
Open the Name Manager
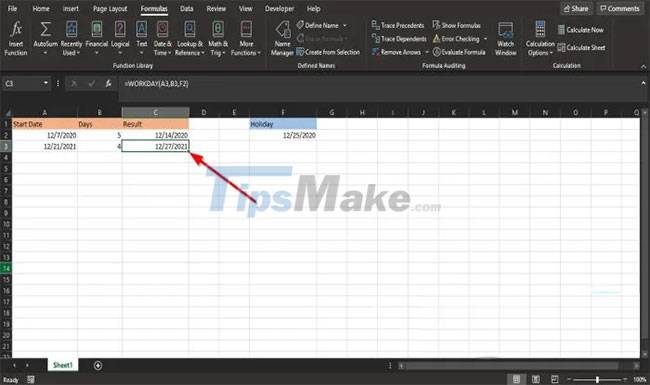[282, 38]
